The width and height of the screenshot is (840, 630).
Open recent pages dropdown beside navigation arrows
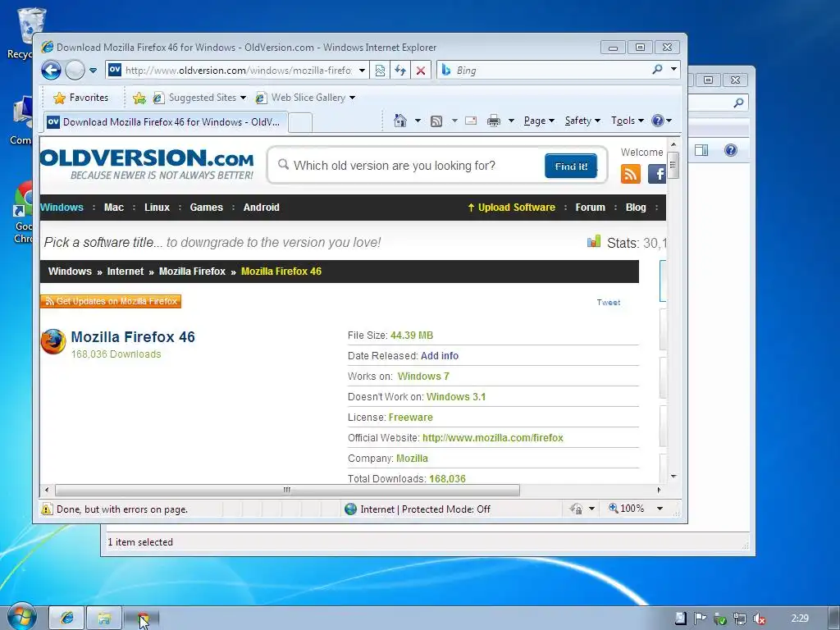point(94,71)
